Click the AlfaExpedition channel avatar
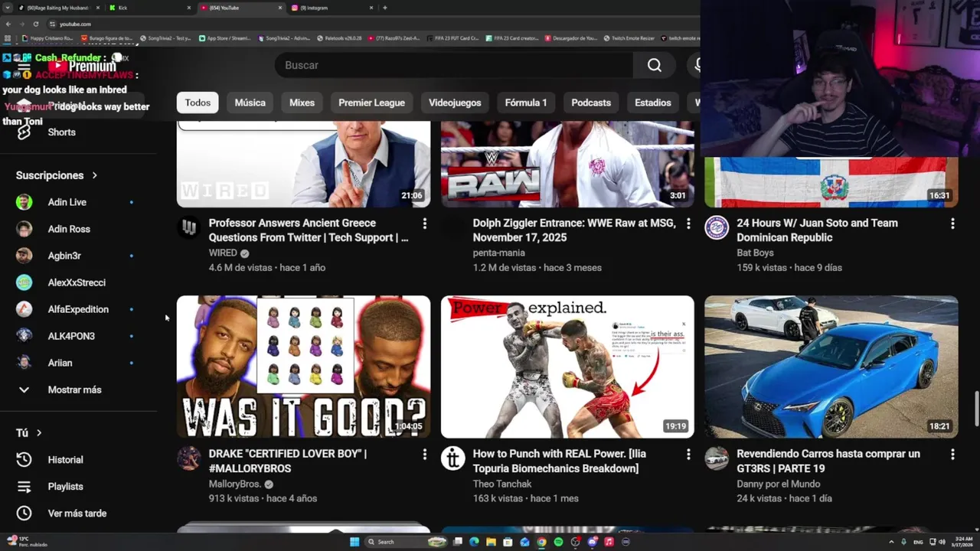 [24, 309]
